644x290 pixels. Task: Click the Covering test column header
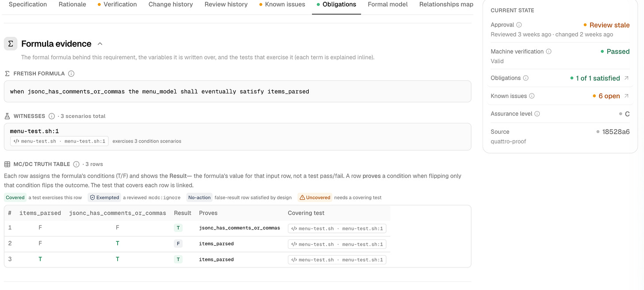(x=306, y=213)
